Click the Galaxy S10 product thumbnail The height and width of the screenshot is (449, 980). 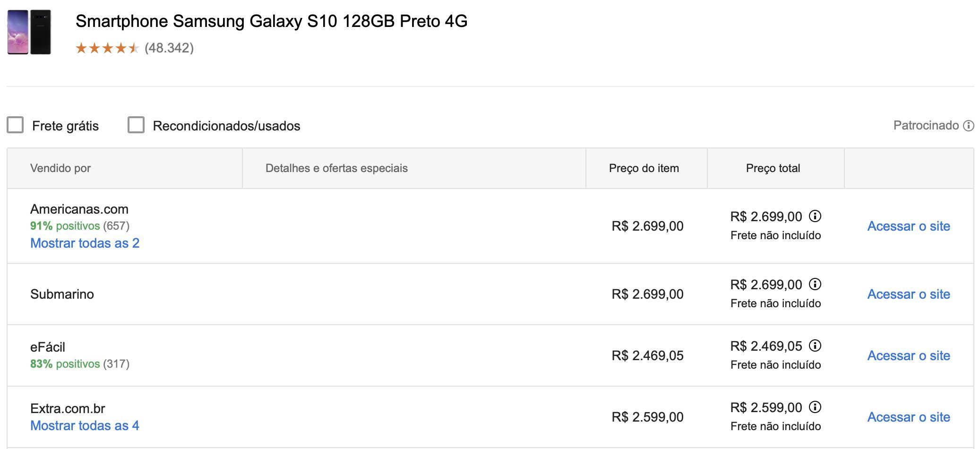point(29,32)
